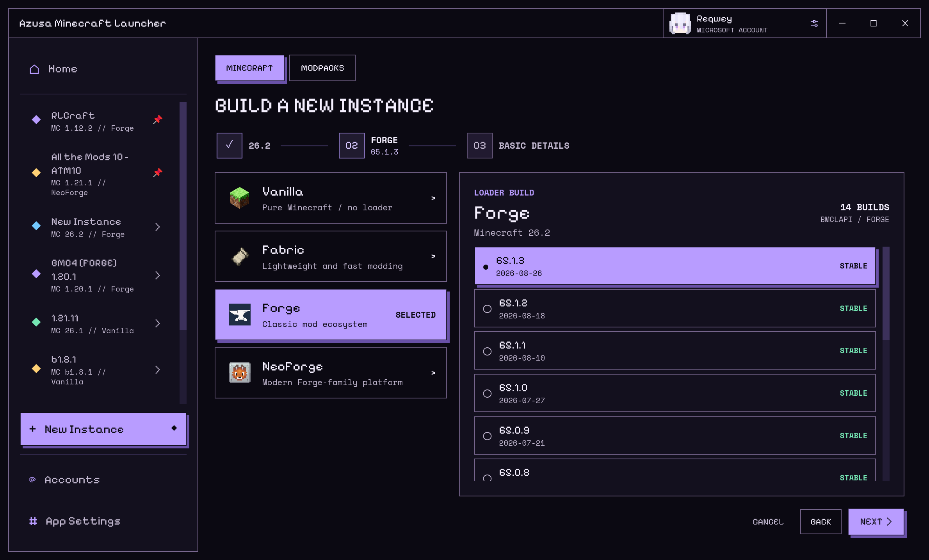Expand the BMC4 (FORGE) 1.20.1 instance chevron
The image size is (929, 560).
point(158,276)
